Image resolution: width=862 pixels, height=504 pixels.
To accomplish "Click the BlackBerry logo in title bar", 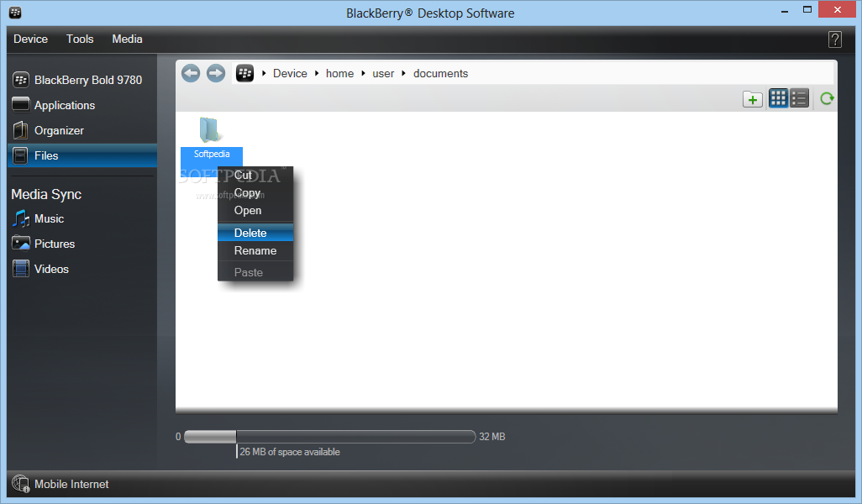I will point(15,12).
